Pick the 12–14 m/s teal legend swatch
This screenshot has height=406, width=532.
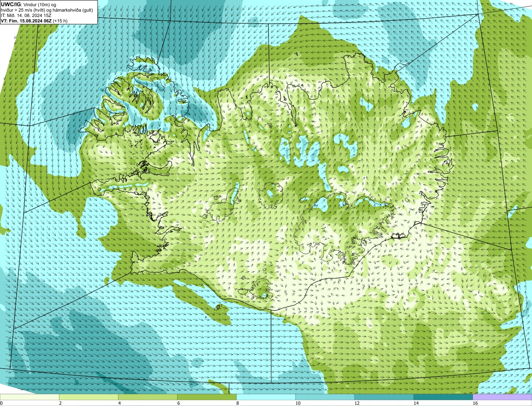384,397
